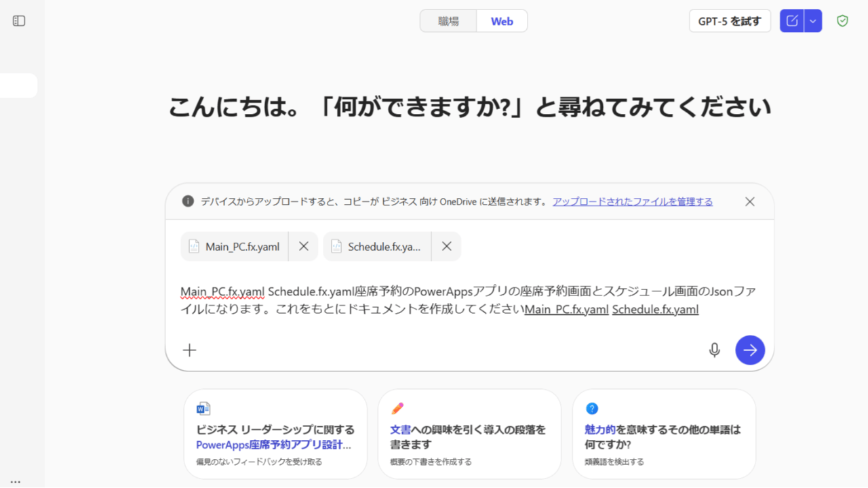Toggle the sidebar panel icon
This screenshot has height=488, width=868.
(x=19, y=21)
